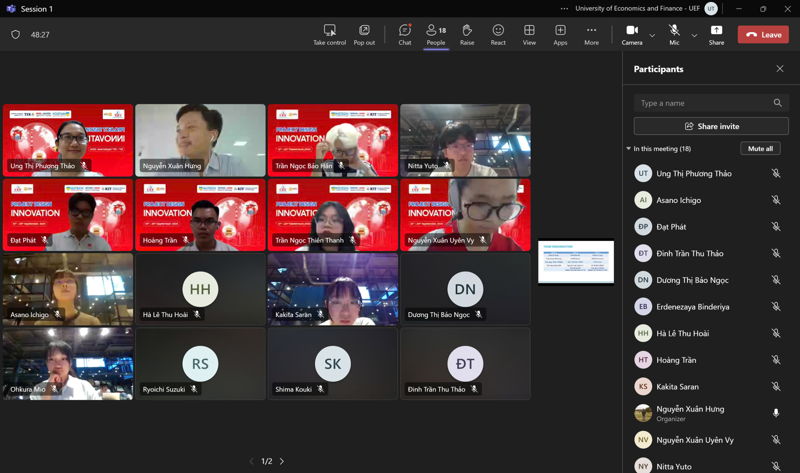The height and width of the screenshot is (473, 800).
Task: Open mic options dropdown arrow
Action: (x=694, y=35)
